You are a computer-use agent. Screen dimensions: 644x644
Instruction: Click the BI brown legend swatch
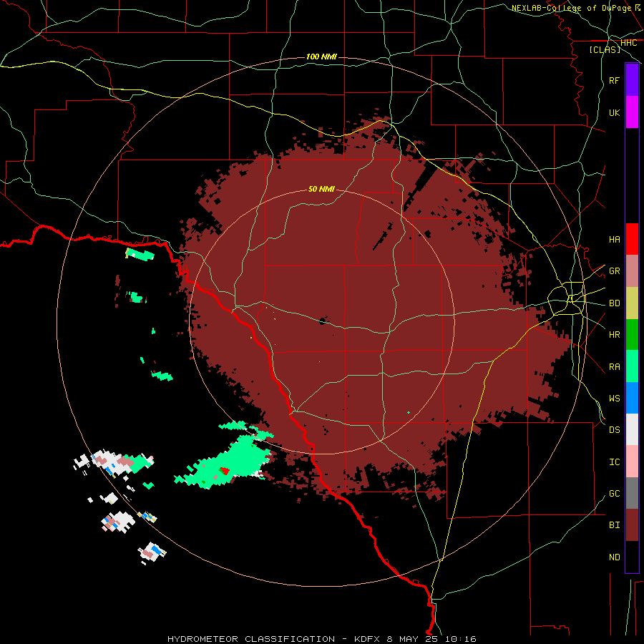(632, 525)
